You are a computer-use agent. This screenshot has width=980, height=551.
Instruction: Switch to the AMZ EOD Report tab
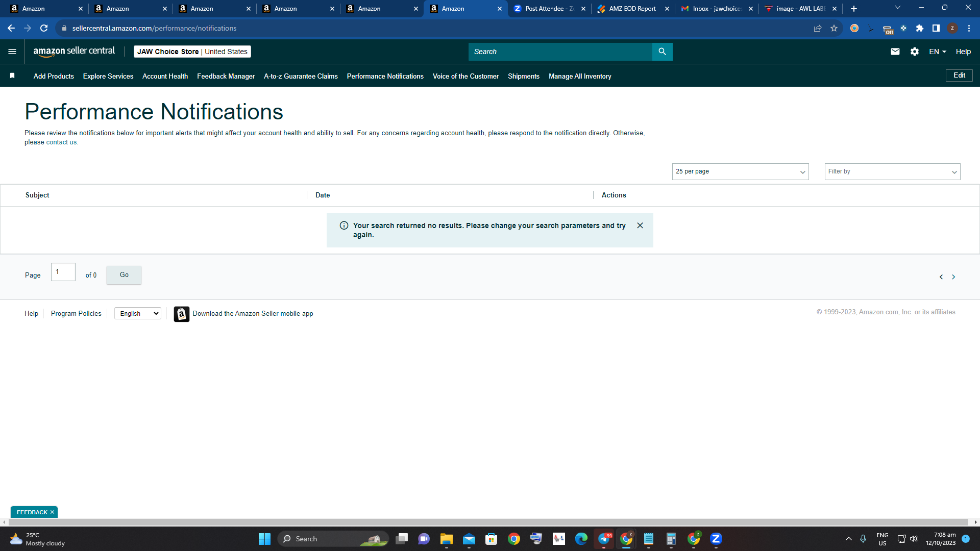click(x=633, y=9)
